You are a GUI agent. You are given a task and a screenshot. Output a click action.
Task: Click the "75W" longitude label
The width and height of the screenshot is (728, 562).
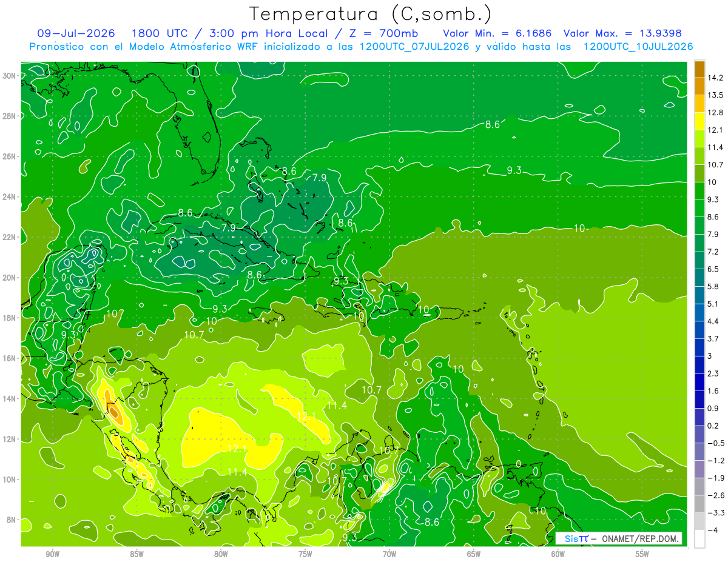305,554
